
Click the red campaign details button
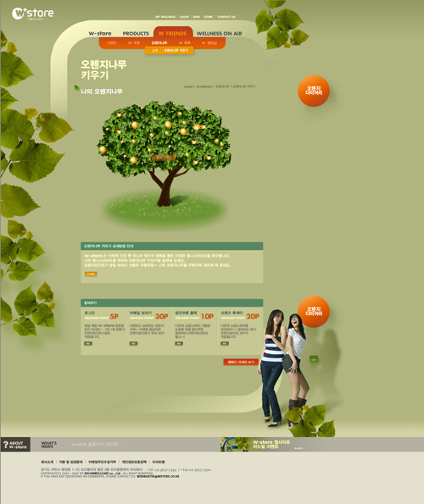(241, 362)
